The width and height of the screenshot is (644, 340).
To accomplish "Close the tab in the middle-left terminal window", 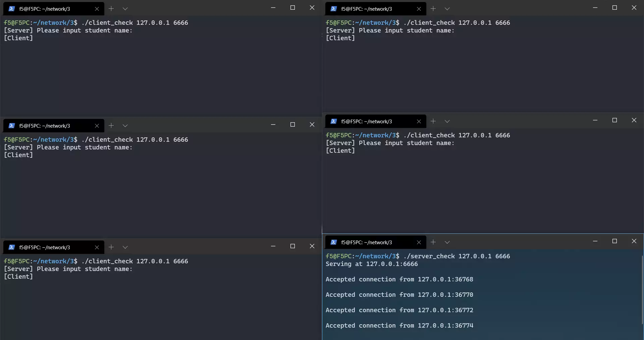I will point(97,126).
